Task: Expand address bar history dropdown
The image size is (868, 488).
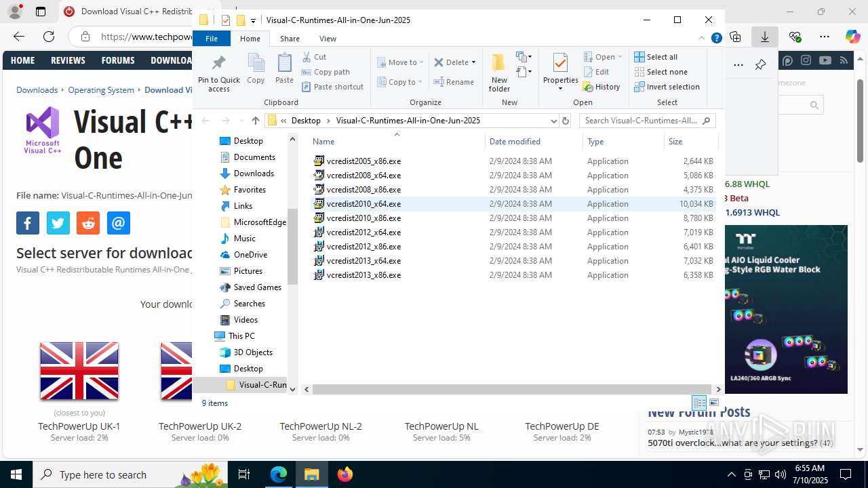Action: tap(554, 121)
